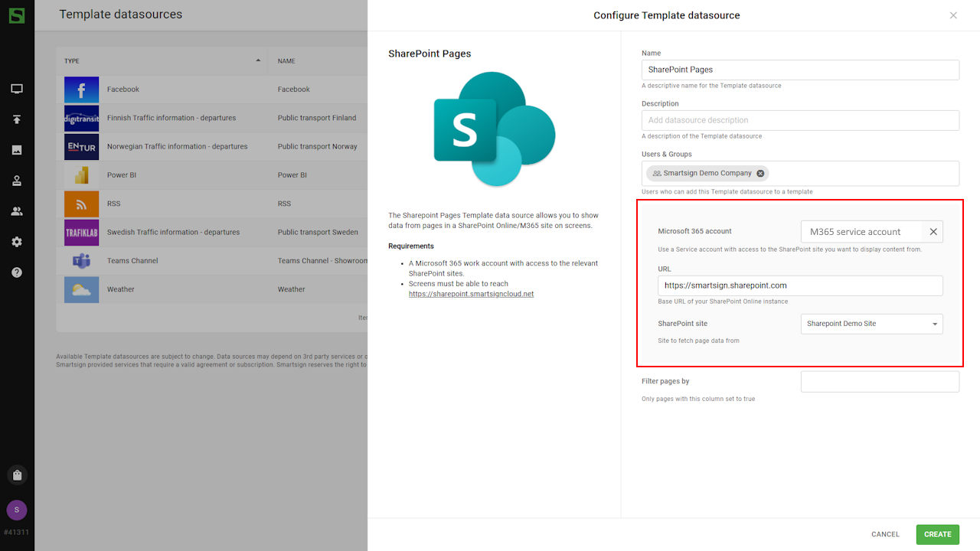Open the sharepoint.smartsigncloud.net link
The height and width of the screenshot is (551, 980).
(471, 294)
